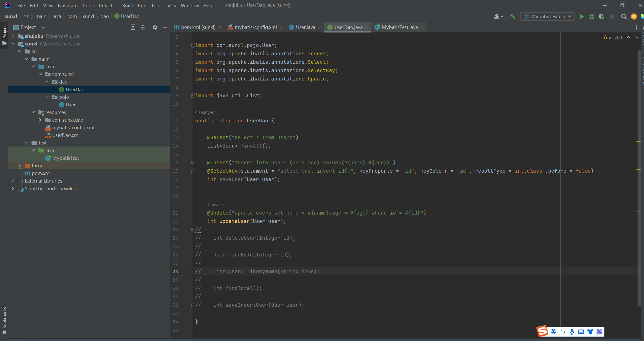Open Project panel settings gear

[x=155, y=27]
